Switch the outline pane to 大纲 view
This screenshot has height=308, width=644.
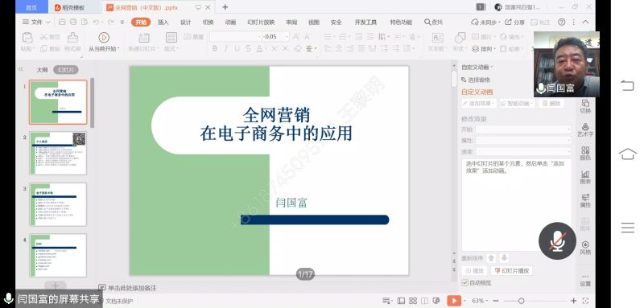(x=42, y=70)
